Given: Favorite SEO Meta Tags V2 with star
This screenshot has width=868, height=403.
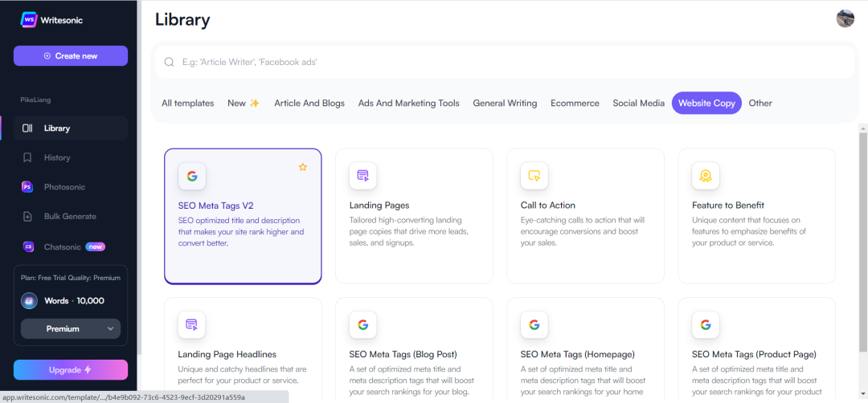Looking at the screenshot, I should [303, 167].
